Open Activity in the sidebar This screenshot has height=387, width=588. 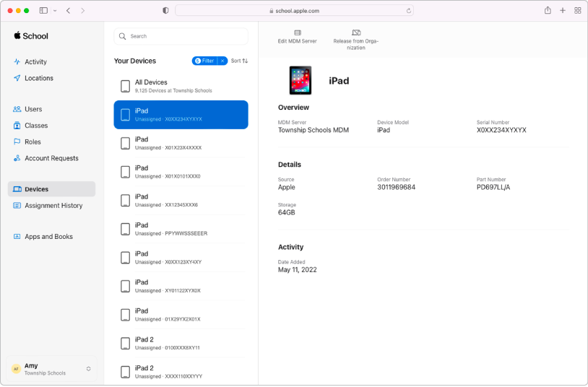[35, 62]
